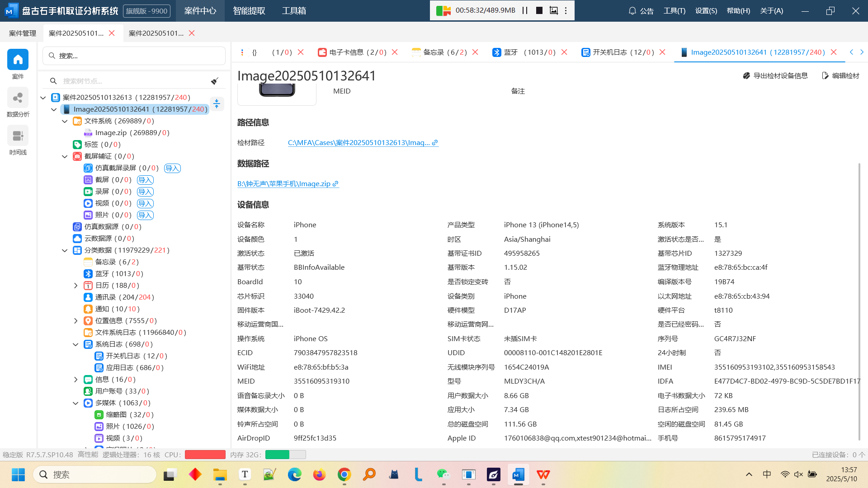Viewport: 868px width, 488px height.
Task: Close the 蓝牙 (1013/0) tab
Action: pyautogui.click(x=564, y=52)
